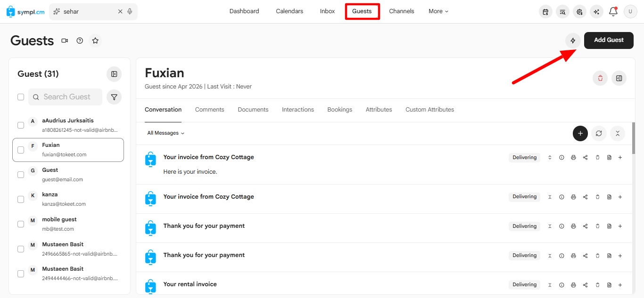Click the top sehar search box
Viewport: 644px width, 298px height.
(x=93, y=11)
